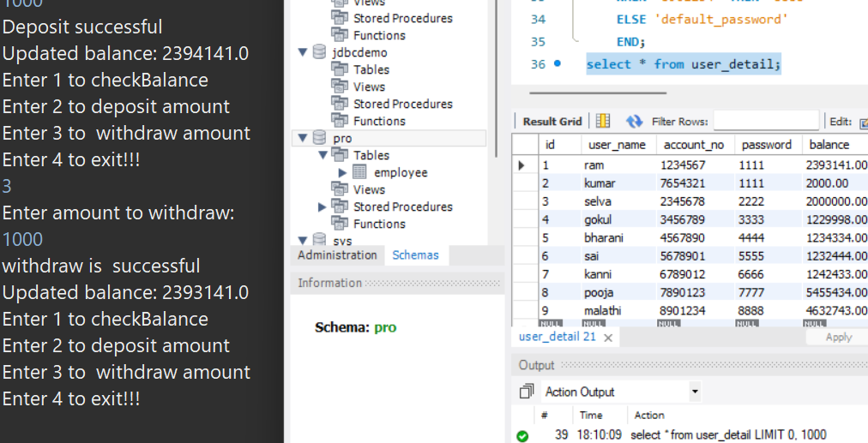Click the jdbcdemo database icon
The height and width of the screenshot is (443, 868).
[319, 52]
